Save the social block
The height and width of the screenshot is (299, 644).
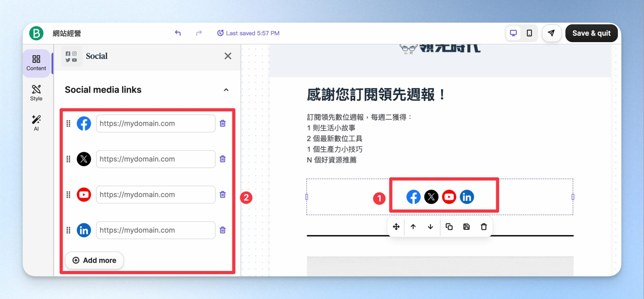coord(466,227)
